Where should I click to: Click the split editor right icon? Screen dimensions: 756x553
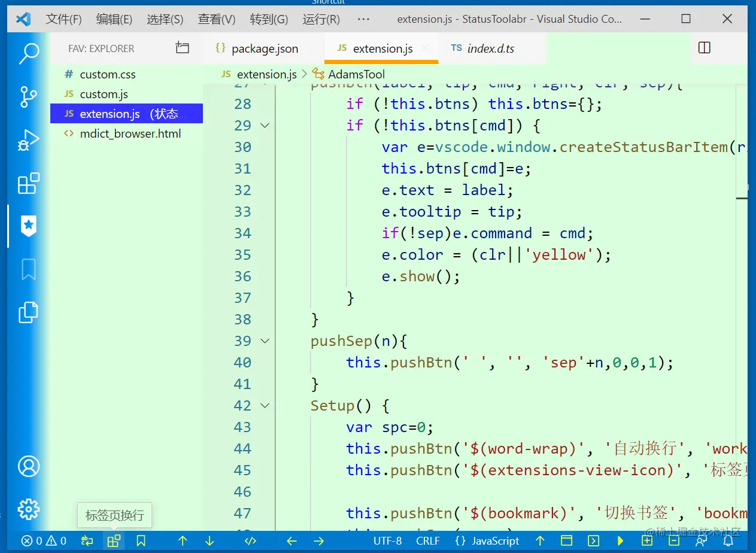pos(705,48)
